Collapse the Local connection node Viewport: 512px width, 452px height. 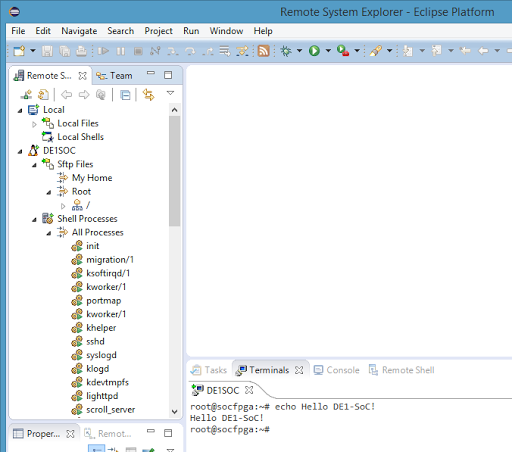20,110
